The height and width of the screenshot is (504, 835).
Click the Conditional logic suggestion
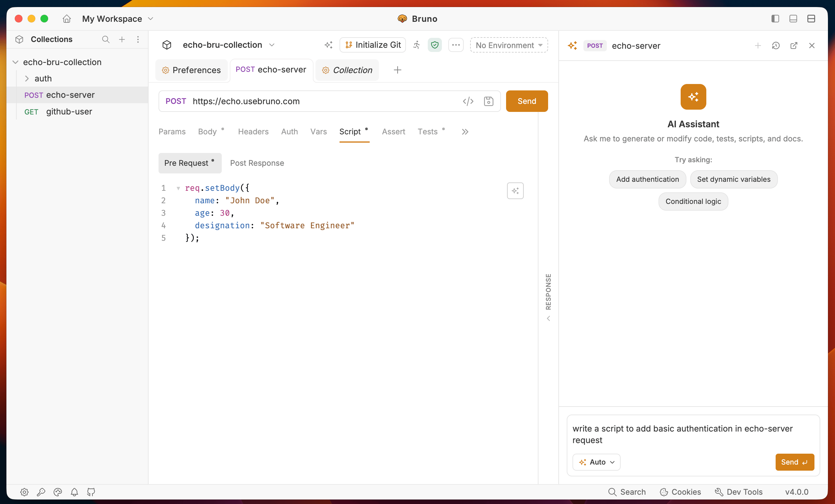(693, 201)
